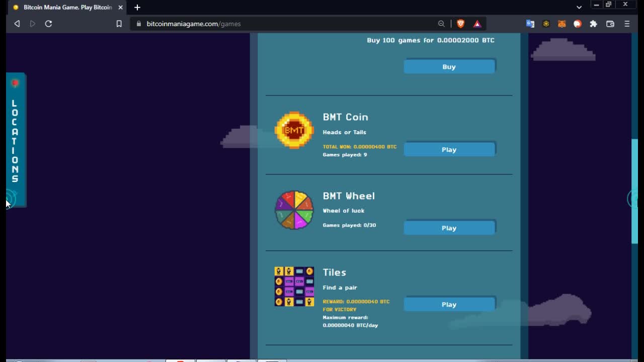Image resolution: width=644 pixels, height=362 pixels.
Task: Click the browser back arrow
Action: tap(17, 24)
